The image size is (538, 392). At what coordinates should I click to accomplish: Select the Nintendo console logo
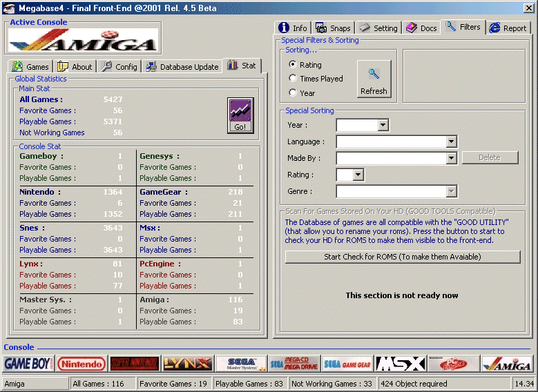tap(81, 364)
